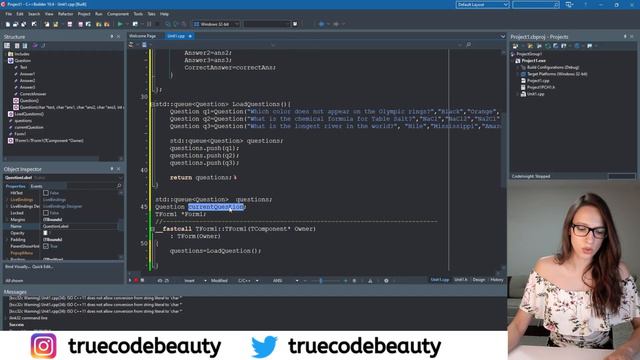The image size is (640, 360).
Task: Click the desktop layout icon in title bar
Action: pyautogui.click(x=569, y=4)
